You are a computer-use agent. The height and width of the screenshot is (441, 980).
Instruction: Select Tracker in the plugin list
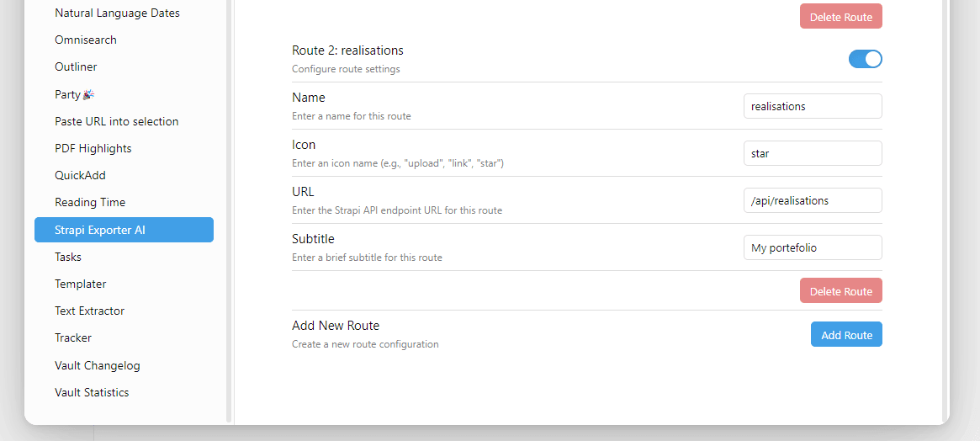[x=73, y=337]
